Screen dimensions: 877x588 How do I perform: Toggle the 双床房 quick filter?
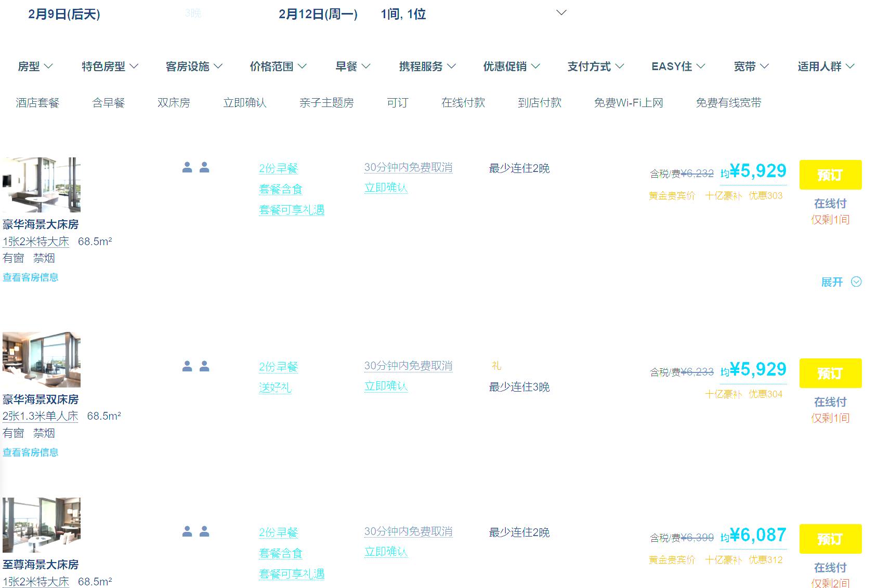174,103
